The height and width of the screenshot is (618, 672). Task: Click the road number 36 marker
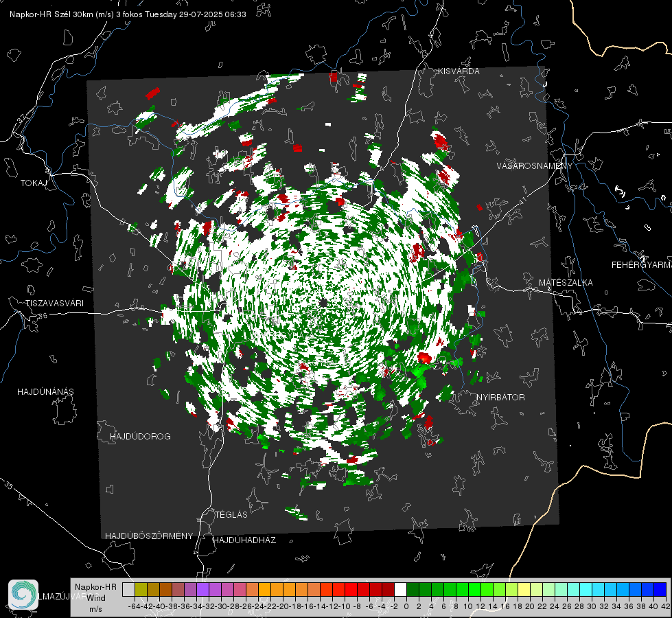43,316
